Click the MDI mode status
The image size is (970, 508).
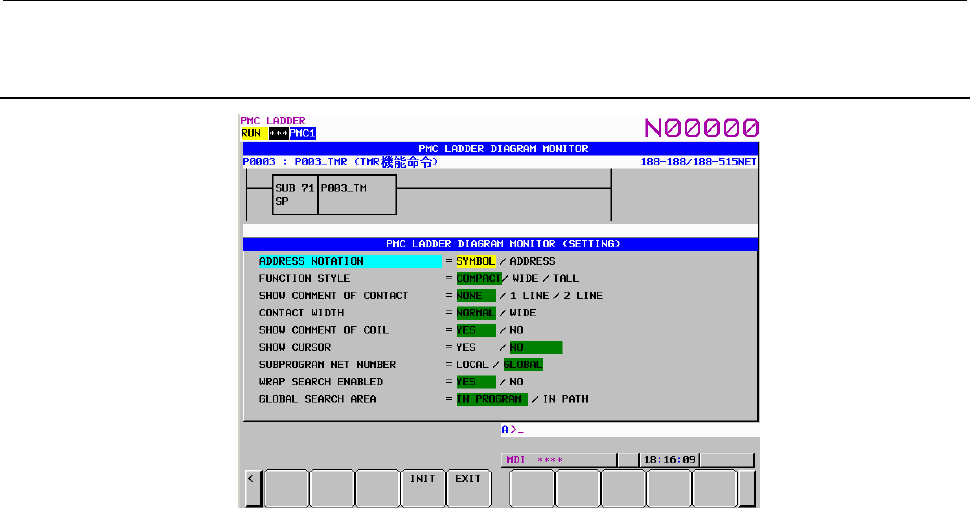point(516,460)
